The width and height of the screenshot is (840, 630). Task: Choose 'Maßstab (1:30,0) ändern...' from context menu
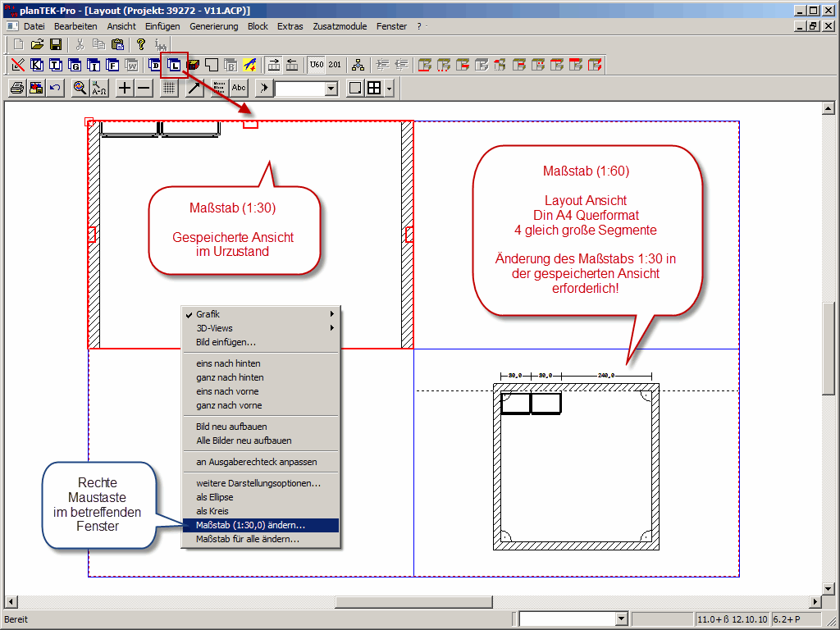(x=250, y=525)
